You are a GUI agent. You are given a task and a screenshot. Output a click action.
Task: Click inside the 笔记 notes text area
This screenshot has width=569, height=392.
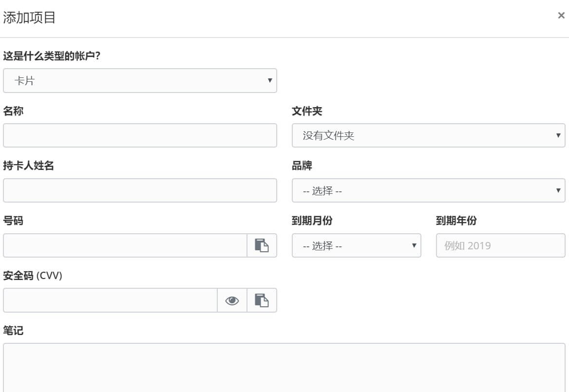[284, 368]
